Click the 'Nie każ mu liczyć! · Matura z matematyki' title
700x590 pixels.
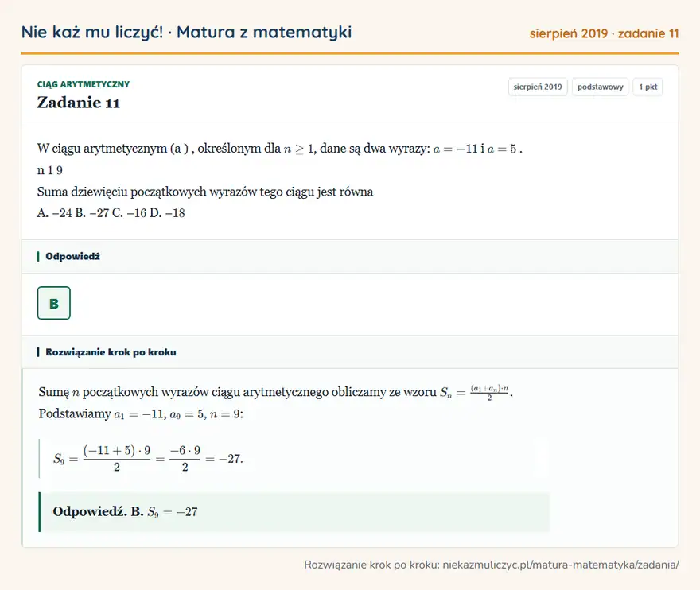click(186, 33)
